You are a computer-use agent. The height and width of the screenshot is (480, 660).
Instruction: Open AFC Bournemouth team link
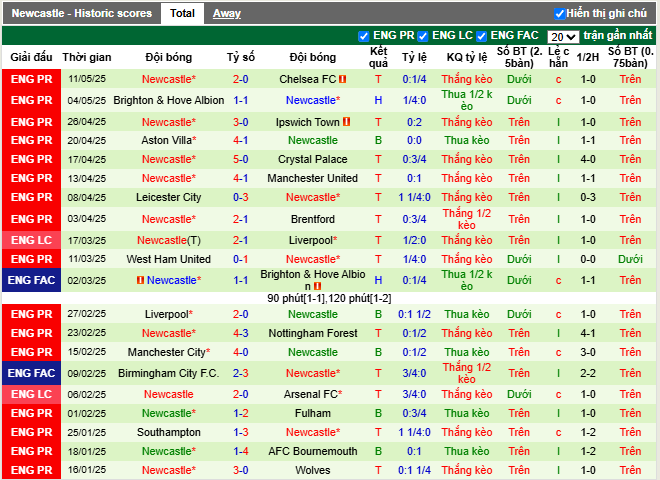pos(313,451)
